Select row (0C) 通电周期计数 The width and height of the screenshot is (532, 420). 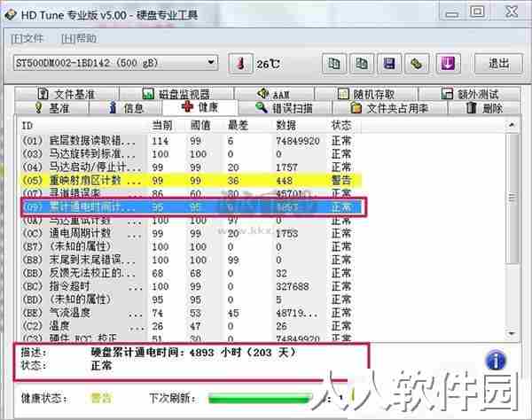190,233
